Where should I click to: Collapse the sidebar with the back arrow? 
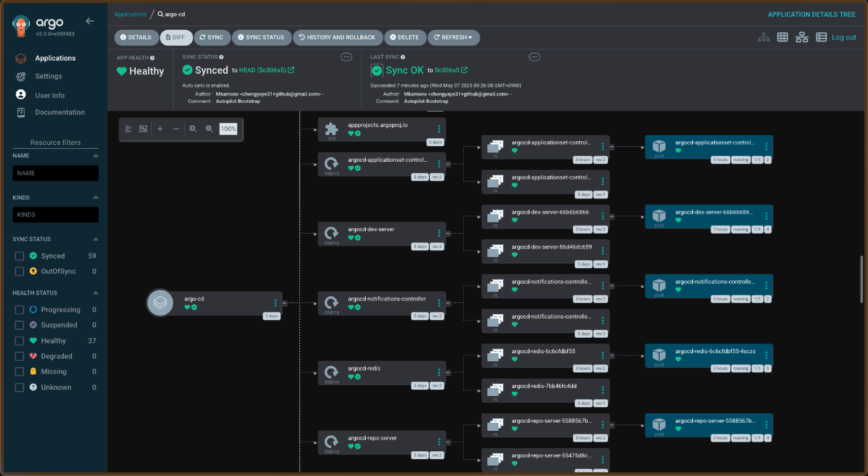pyautogui.click(x=90, y=21)
